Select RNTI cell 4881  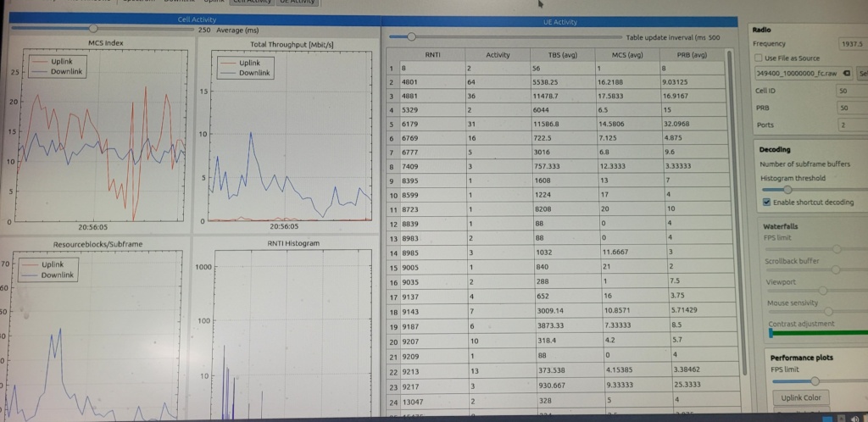(x=431, y=97)
